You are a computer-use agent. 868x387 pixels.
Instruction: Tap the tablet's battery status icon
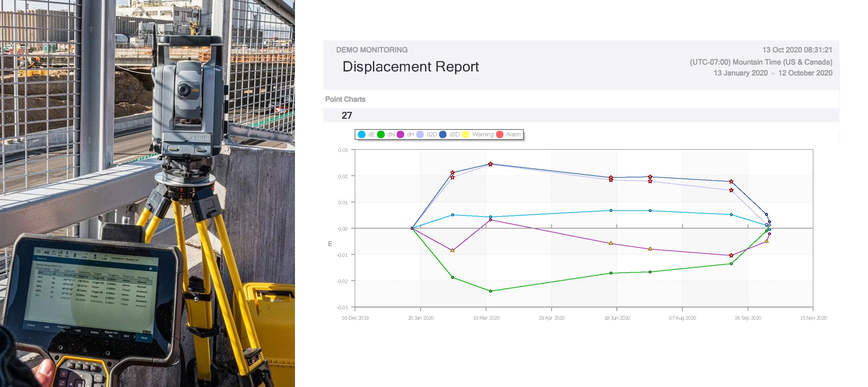(67, 253)
